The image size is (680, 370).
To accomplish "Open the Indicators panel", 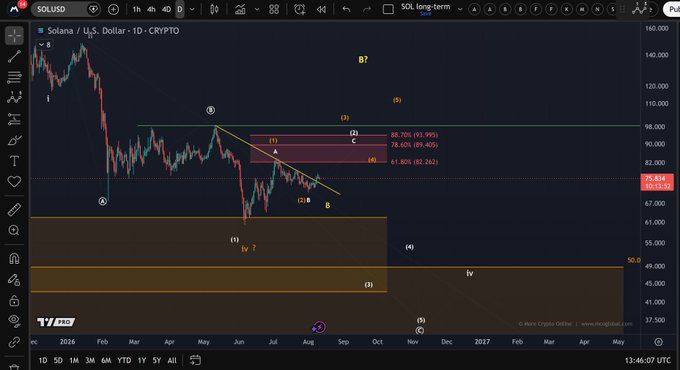I will [x=240, y=9].
